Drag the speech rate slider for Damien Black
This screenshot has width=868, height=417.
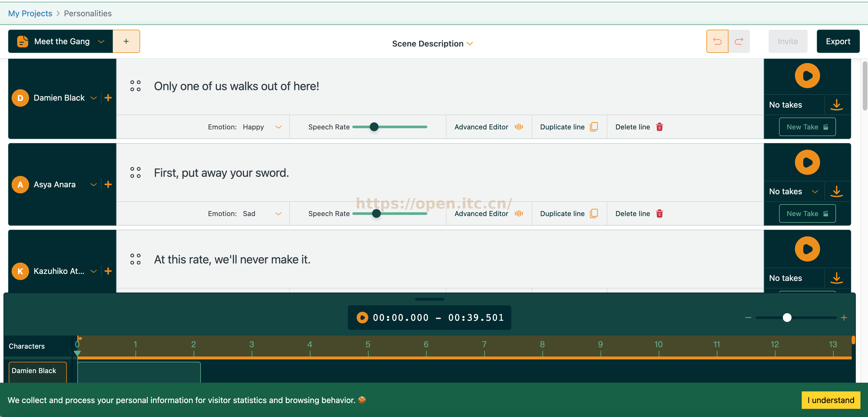tap(374, 126)
